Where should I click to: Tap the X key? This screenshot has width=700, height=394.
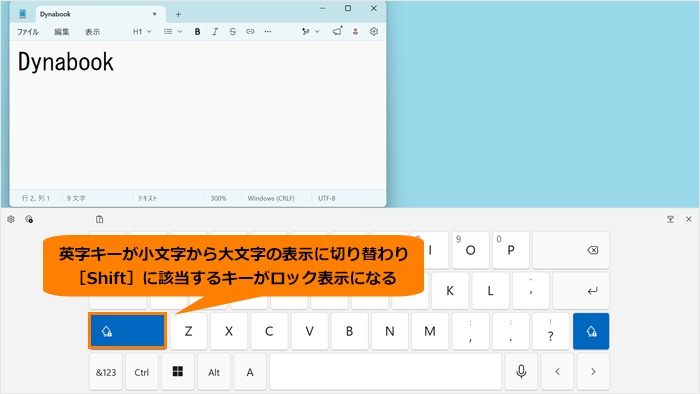click(229, 331)
